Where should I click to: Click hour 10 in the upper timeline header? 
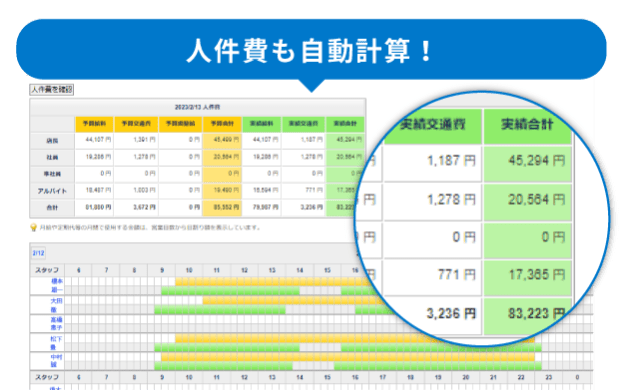click(189, 270)
